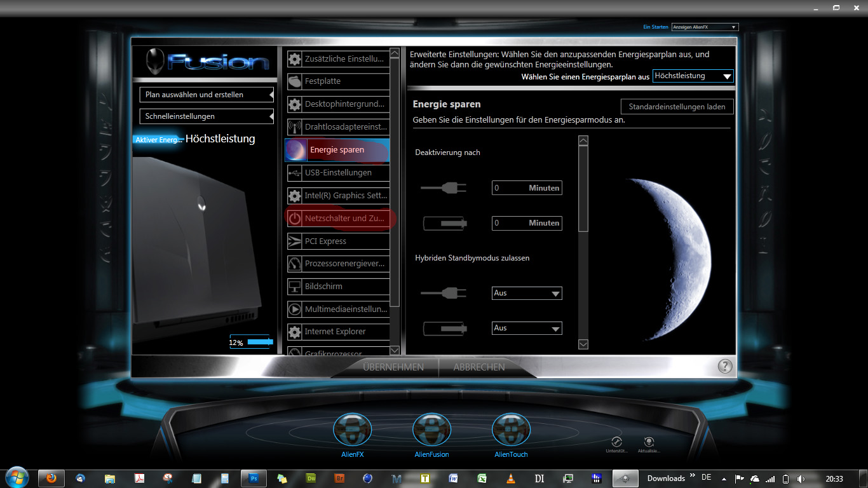The image size is (868, 488).
Task: Open the Unterstützung support icon
Action: [x=616, y=442]
